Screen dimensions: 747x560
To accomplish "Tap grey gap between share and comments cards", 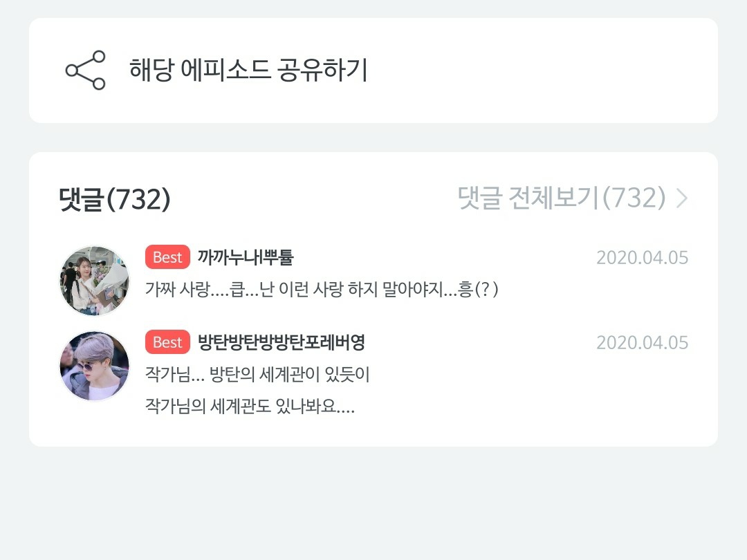I will pyautogui.click(x=373, y=138).
